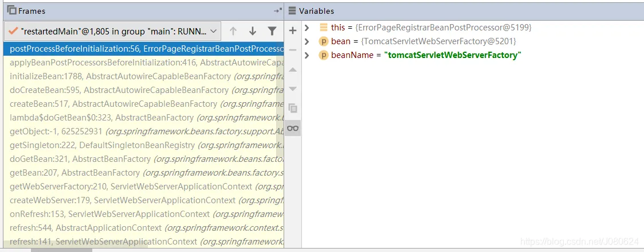Expand the 'beanName' variable node
644x252 pixels.
tap(307, 55)
